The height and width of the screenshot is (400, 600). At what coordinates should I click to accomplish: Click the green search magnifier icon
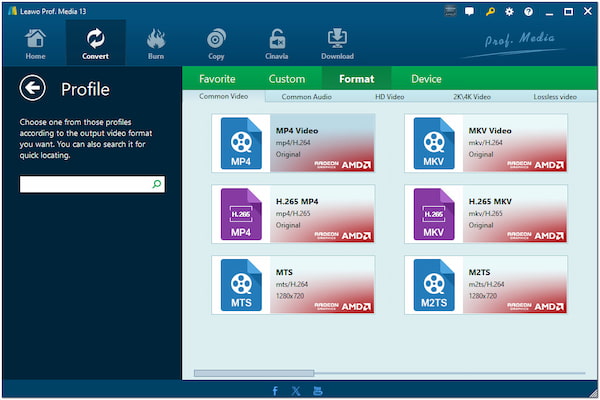click(157, 184)
